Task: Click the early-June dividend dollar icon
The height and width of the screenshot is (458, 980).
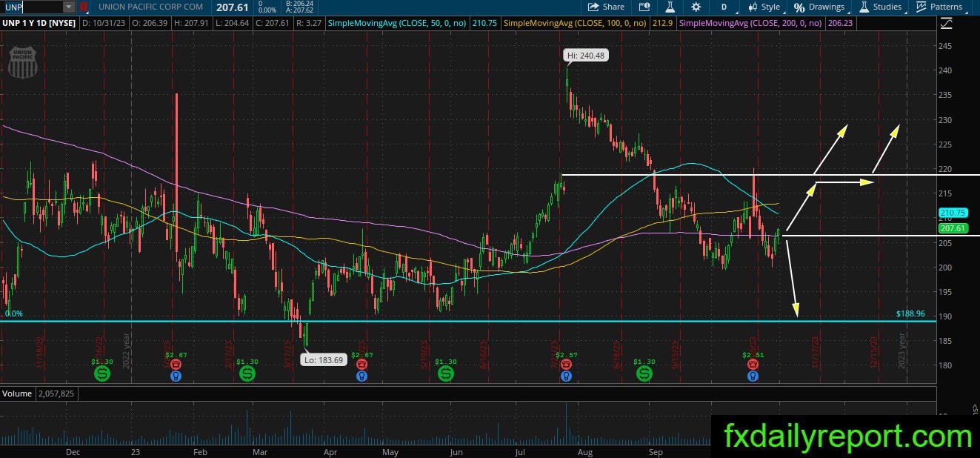Action: (x=445, y=375)
